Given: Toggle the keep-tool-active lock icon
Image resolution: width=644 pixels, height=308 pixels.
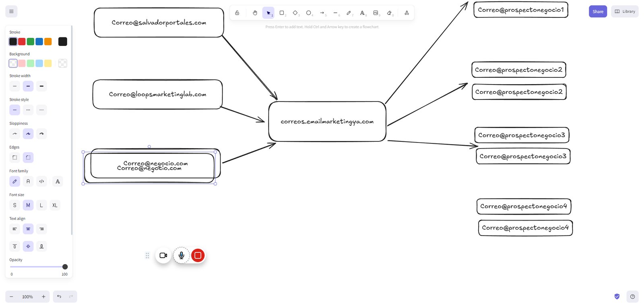Looking at the screenshot, I should pyautogui.click(x=237, y=13).
